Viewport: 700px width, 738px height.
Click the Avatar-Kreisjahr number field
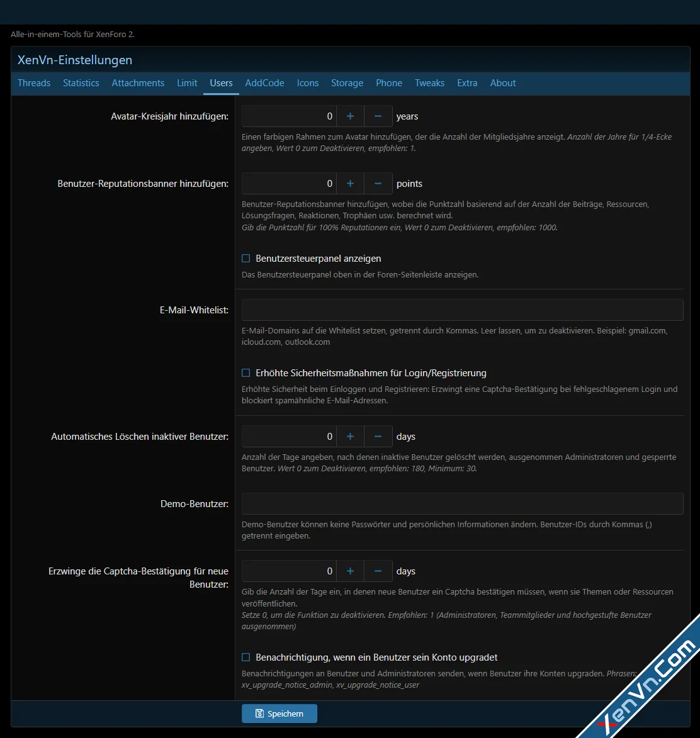tap(289, 116)
